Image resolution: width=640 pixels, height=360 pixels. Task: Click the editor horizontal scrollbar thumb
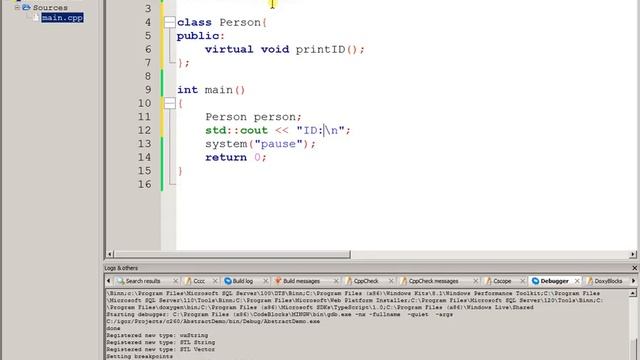(x=232, y=254)
